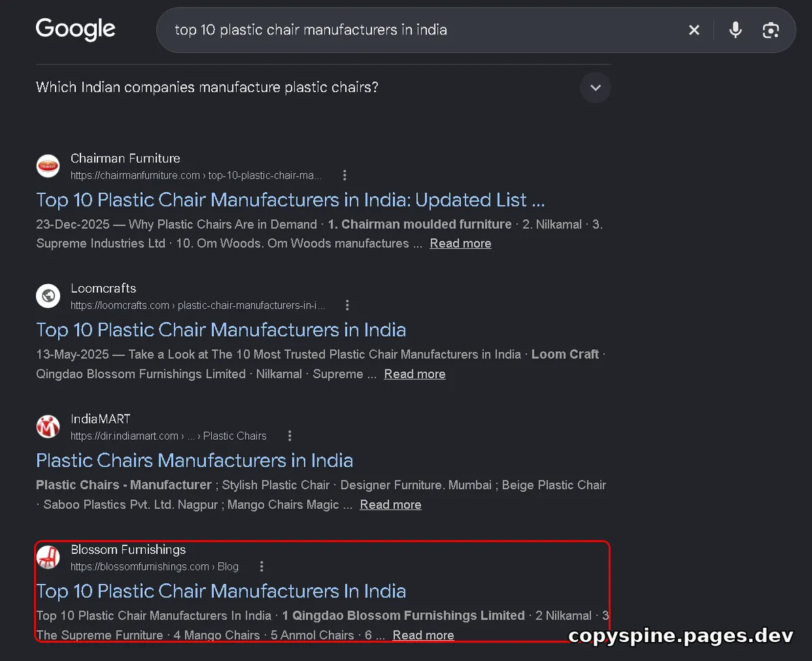Click the Google logo
The image size is (812, 661).
[76, 29]
